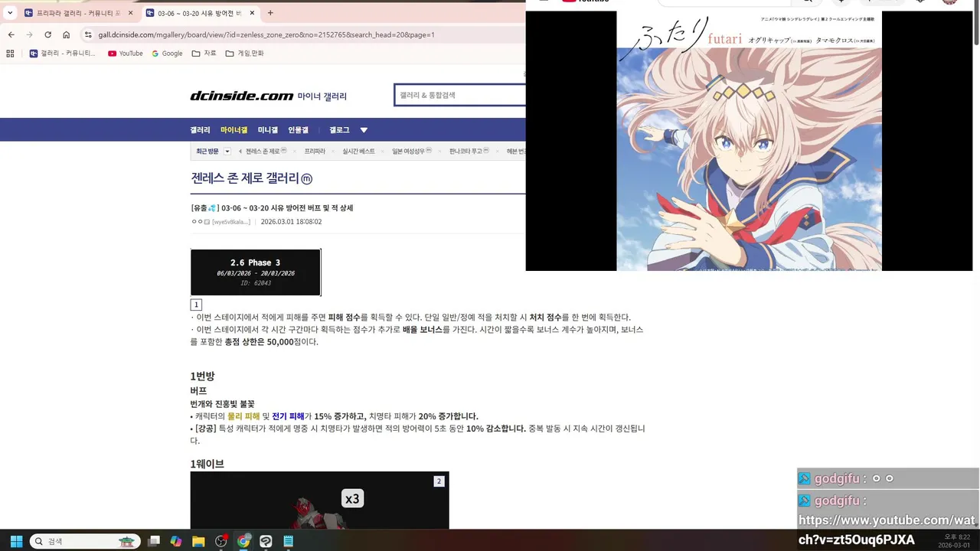Viewport: 980px width, 551px height.
Task: Remove 젠레스 존 제로 from recent visits (x)
Action: [x=296, y=152]
